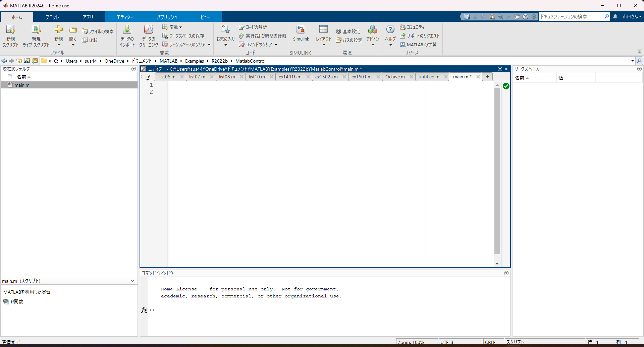644x347 pixels.
Task: Click the ドキュメンテーションの検索 search field
Action: 572,16
